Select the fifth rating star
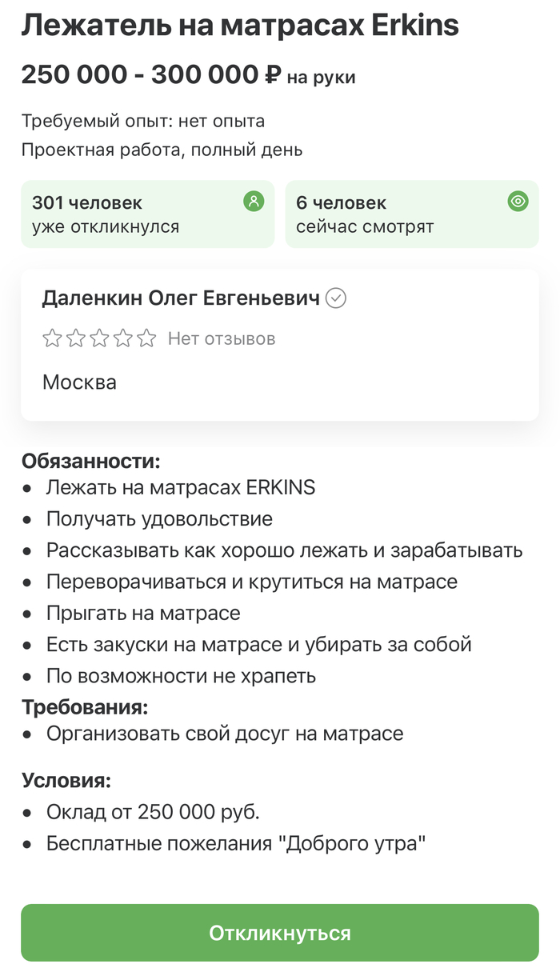The image size is (560, 972). pos(146,338)
